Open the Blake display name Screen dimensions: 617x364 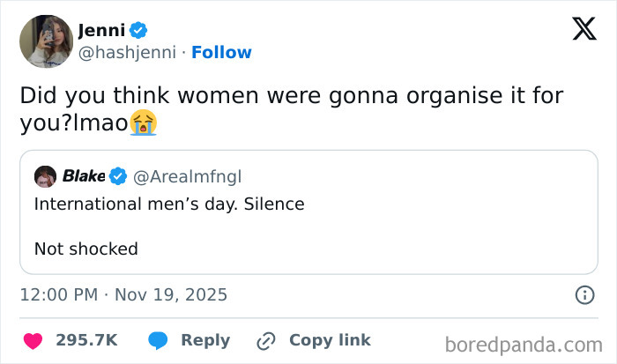click(x=84, y=176)
